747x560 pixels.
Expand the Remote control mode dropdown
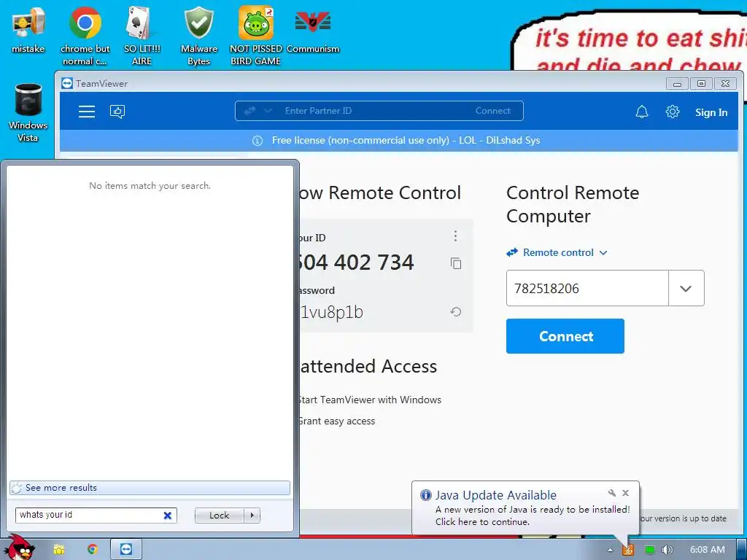point(557,252)
